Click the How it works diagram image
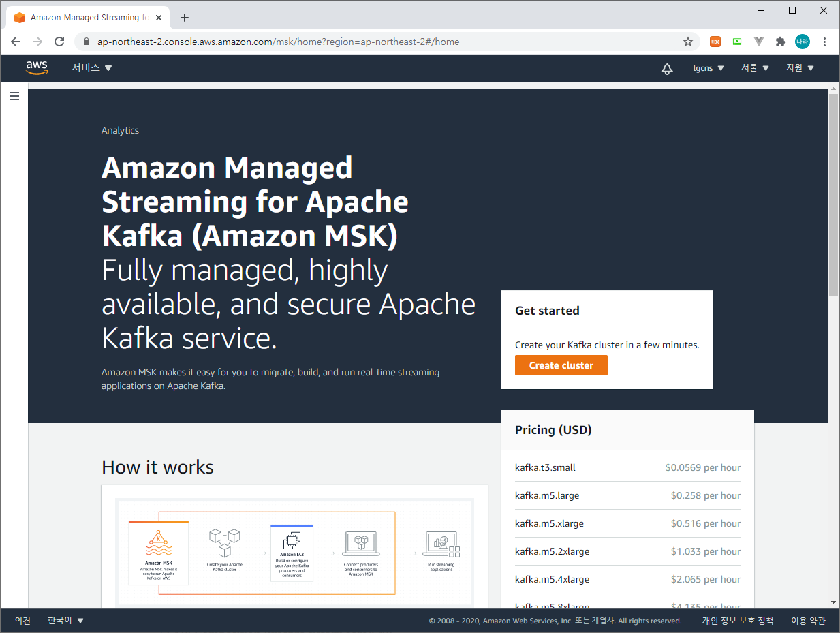 coord(294,552)
